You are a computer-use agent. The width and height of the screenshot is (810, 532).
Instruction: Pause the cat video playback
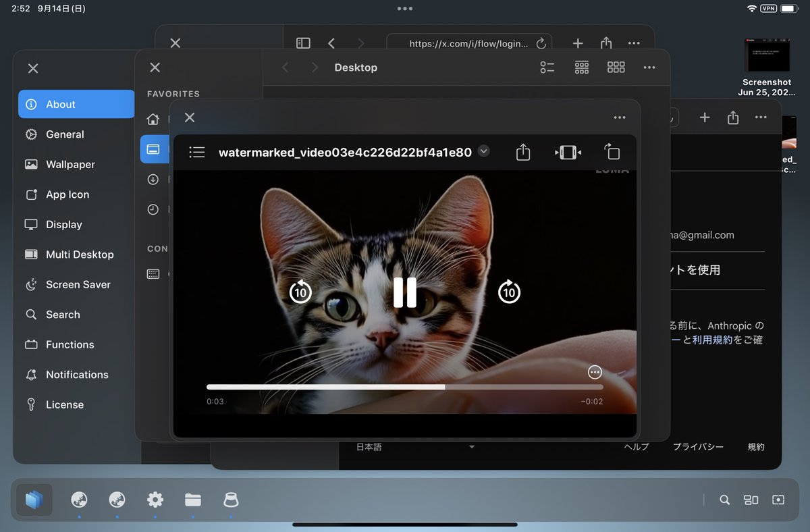coord(405,292)
